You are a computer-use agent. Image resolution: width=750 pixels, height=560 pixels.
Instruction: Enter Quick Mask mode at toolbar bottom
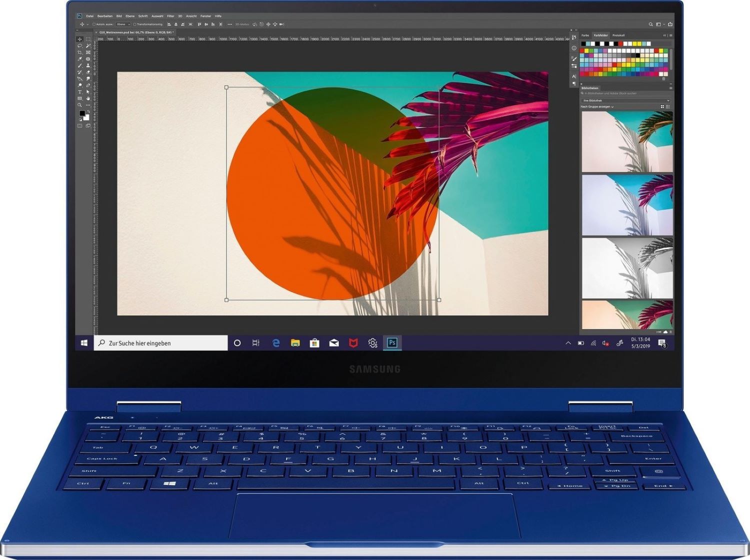(x=80, y=125)
